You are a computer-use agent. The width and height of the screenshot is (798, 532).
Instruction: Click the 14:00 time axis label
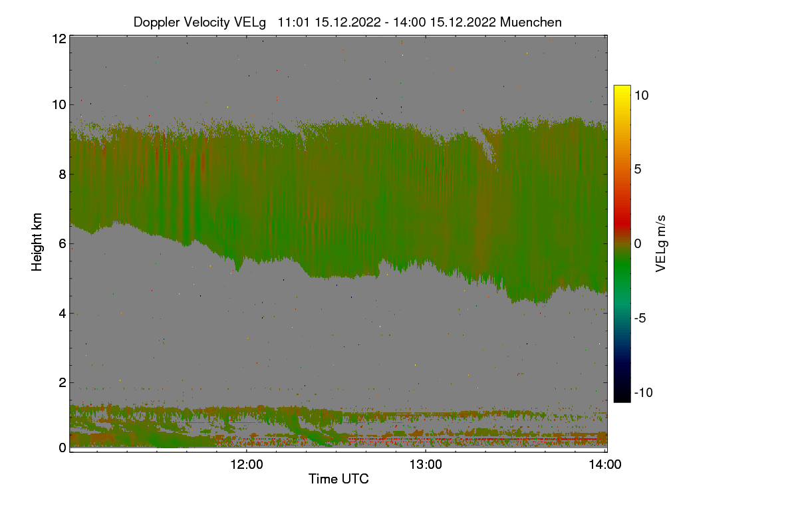(605, 465)
